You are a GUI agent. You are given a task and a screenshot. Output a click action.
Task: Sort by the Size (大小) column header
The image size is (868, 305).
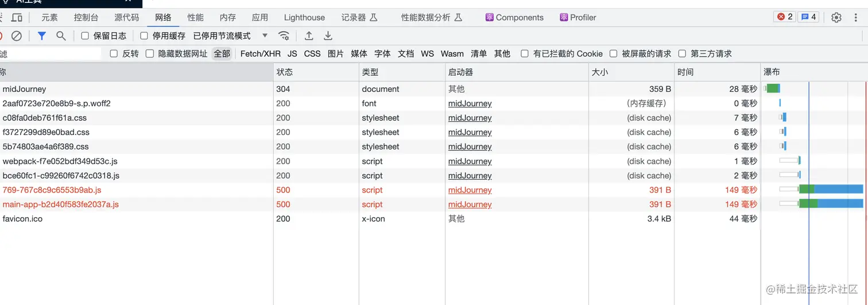point(631,72)
